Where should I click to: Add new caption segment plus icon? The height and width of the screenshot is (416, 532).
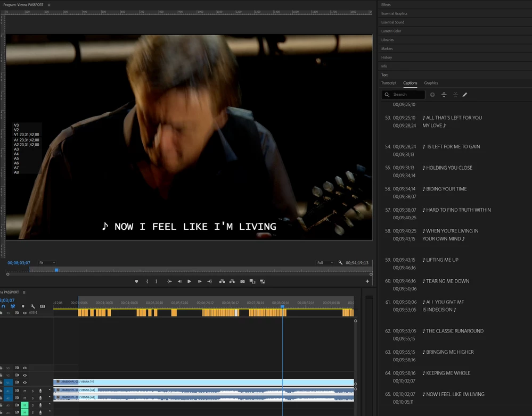pos(432,95)
